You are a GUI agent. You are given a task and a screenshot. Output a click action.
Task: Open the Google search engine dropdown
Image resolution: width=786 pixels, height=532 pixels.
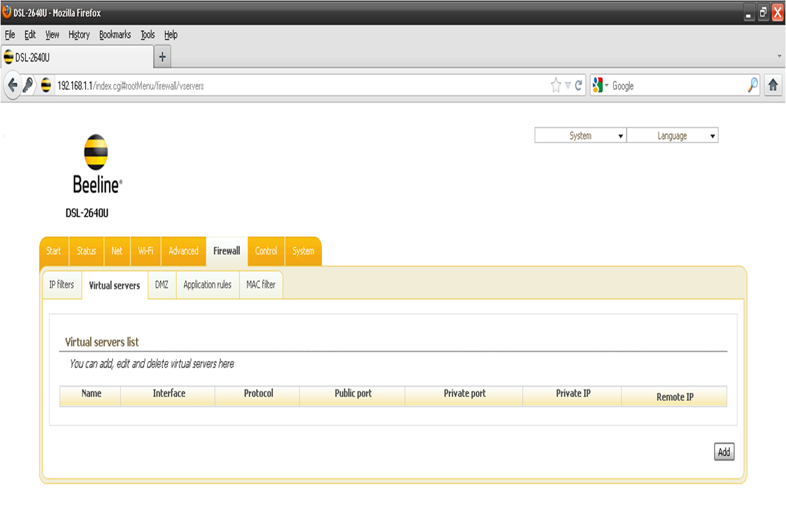pos(600,86)
